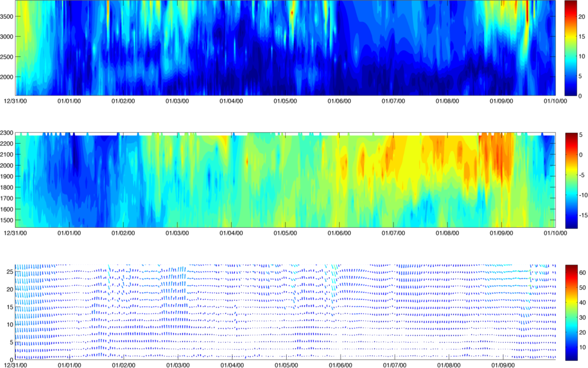Click the 01/10/00 date label under top plot
Viewport: 588px width, 368px height.
point(555,101)
